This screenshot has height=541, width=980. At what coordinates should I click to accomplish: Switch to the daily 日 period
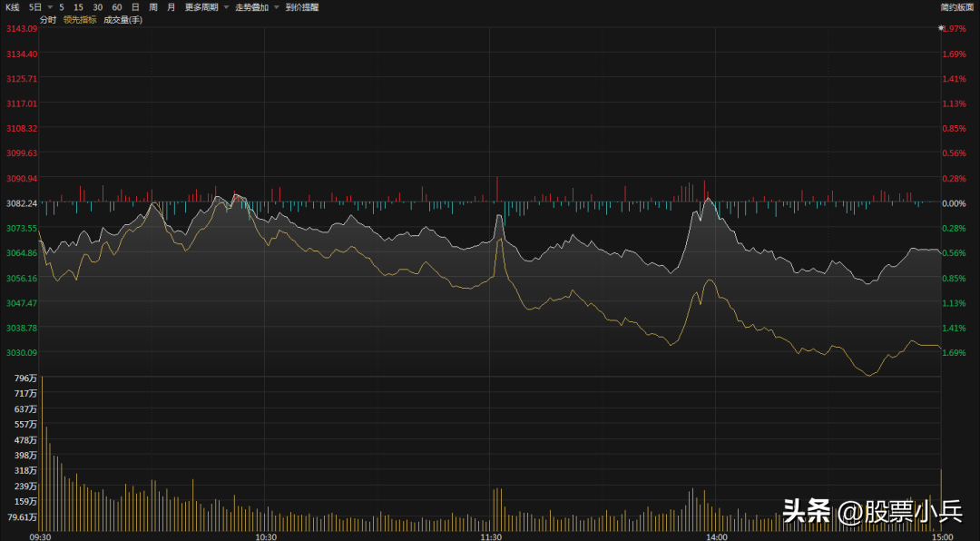tap(135, 7)
